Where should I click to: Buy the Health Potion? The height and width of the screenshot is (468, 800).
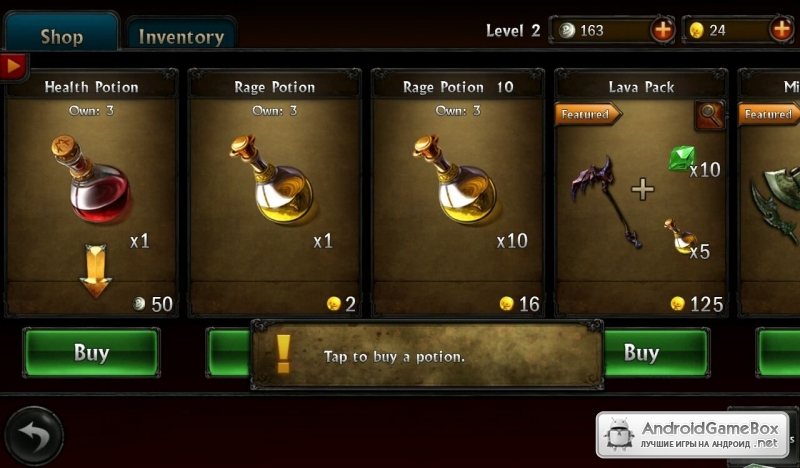pos(91,353)
